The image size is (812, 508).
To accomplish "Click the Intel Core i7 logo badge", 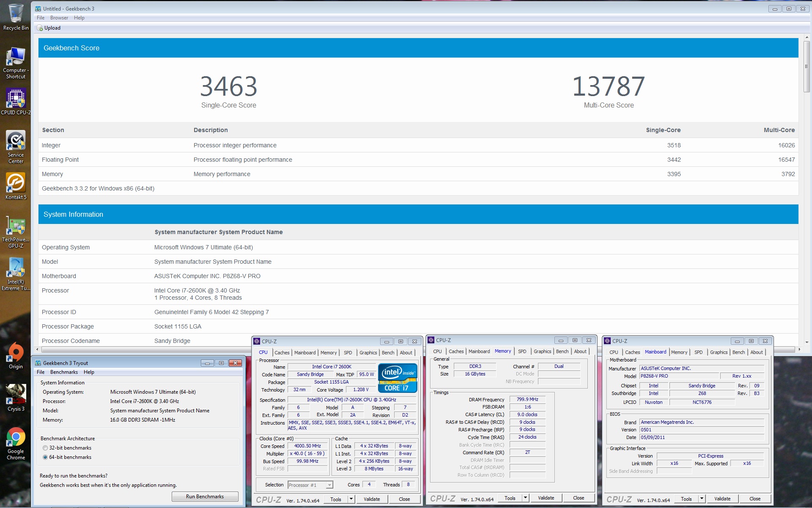I will pos(397,378).
